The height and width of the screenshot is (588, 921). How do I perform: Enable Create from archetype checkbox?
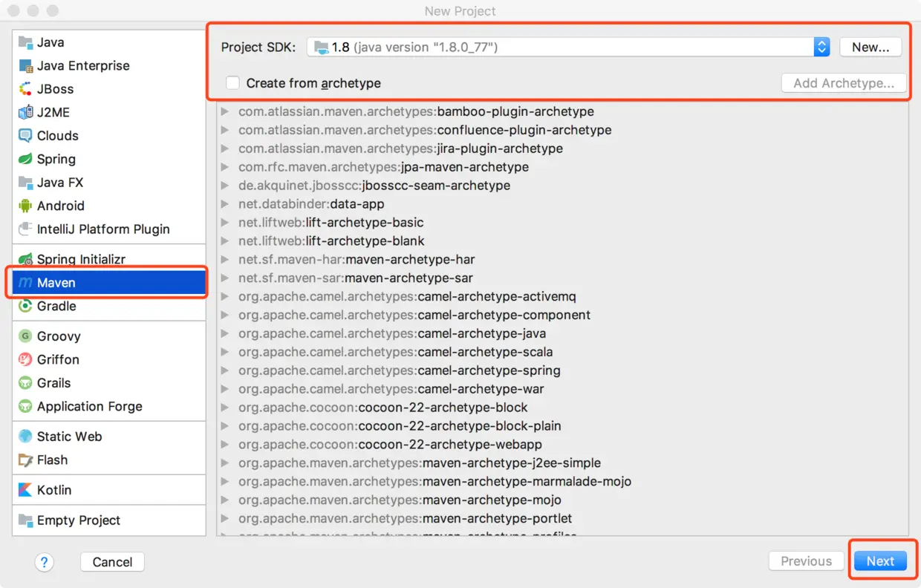(233, 83)
